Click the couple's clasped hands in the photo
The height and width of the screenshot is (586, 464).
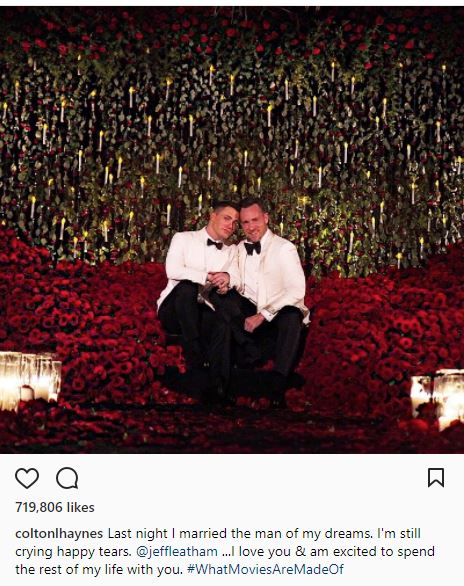pyautogui.click(x=219, y=279)
